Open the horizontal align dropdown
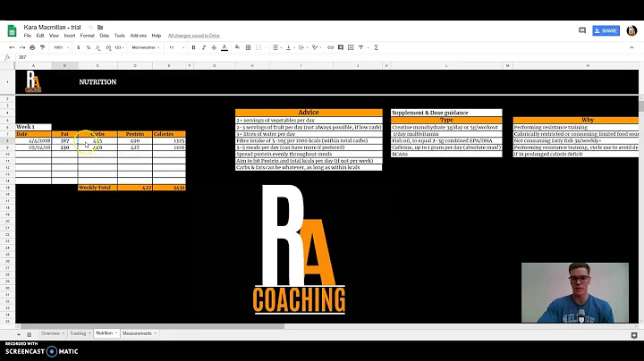The width and height of the screenshot is (644, 361). [277, 47]
